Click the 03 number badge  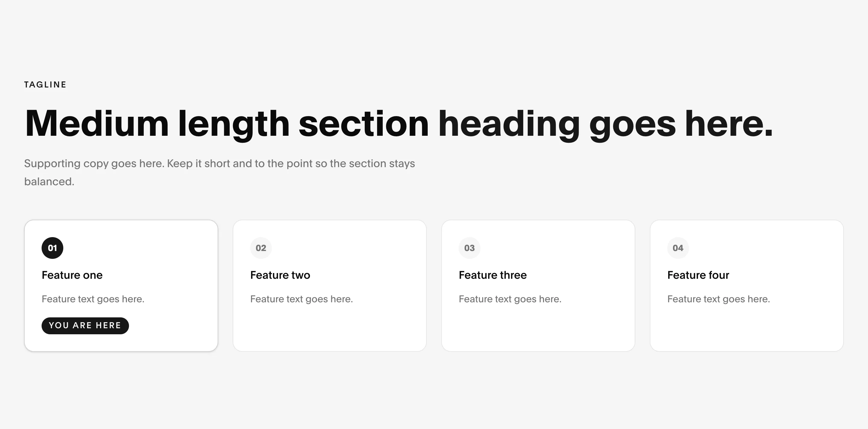(469, 248)
